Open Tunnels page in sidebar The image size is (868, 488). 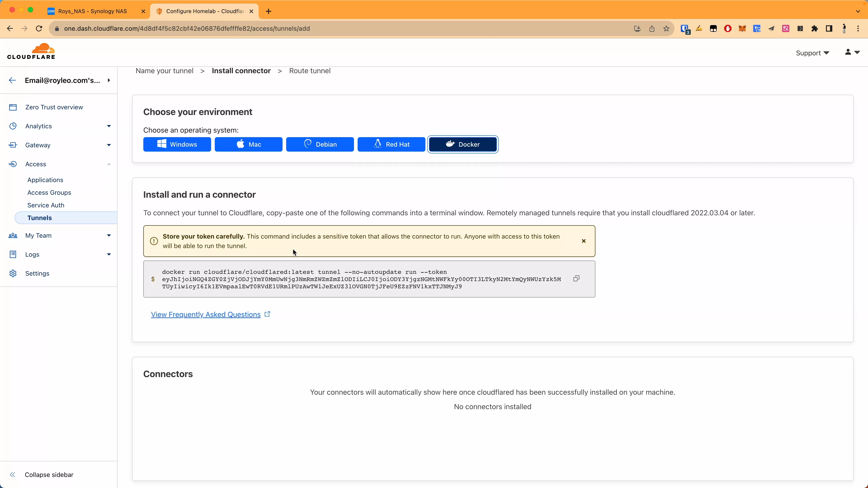pos(66,218)
